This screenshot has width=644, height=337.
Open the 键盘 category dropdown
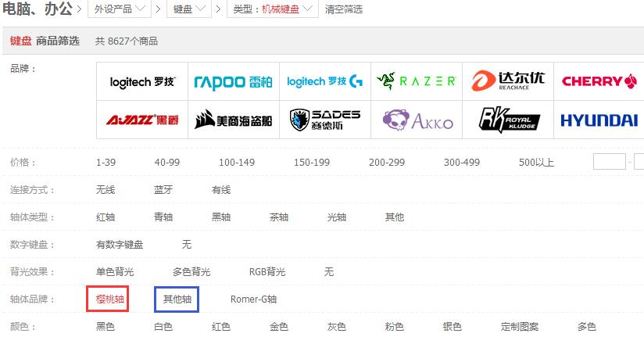click(189, 9)
